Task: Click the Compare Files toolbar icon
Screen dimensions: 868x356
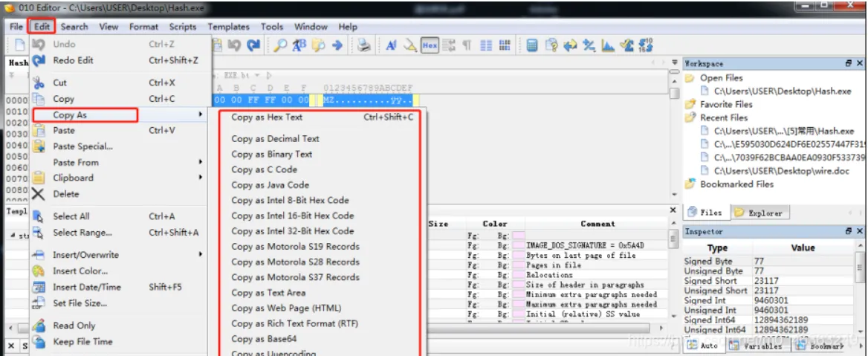Action: tap(551, 46)
